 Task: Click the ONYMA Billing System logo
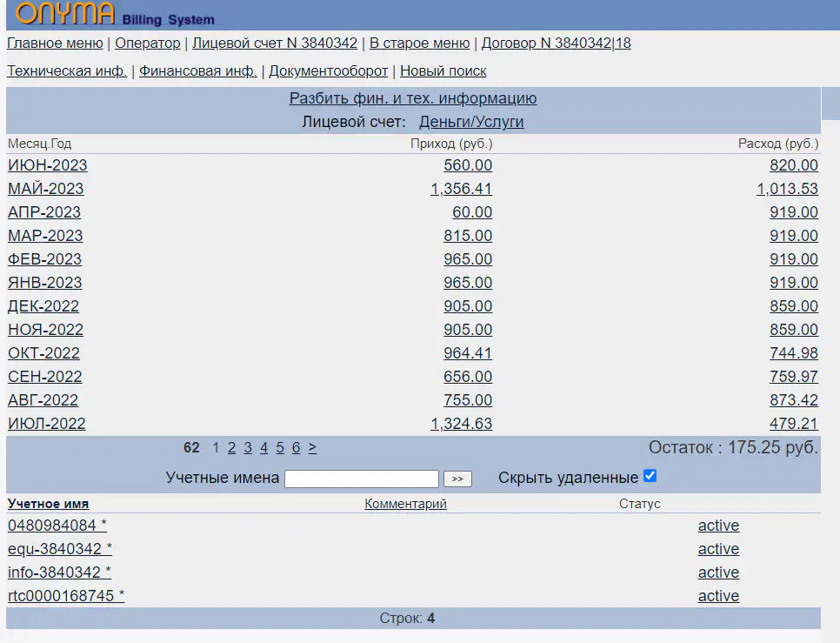115,14
